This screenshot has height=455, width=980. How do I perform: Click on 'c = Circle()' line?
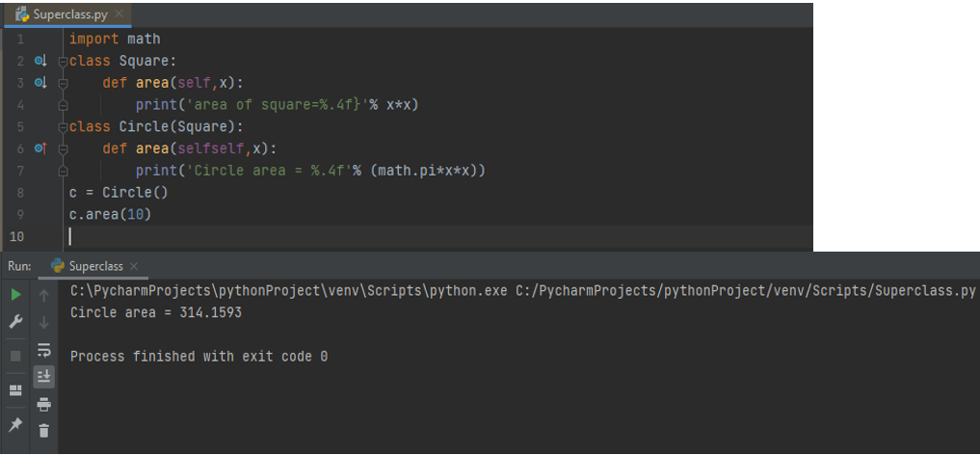pyautogui.click(x=119, y=193)
